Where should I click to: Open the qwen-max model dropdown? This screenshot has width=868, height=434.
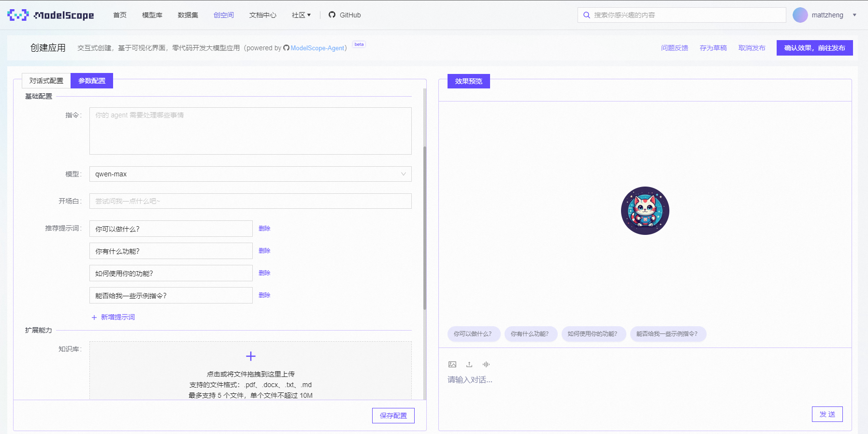250,174
